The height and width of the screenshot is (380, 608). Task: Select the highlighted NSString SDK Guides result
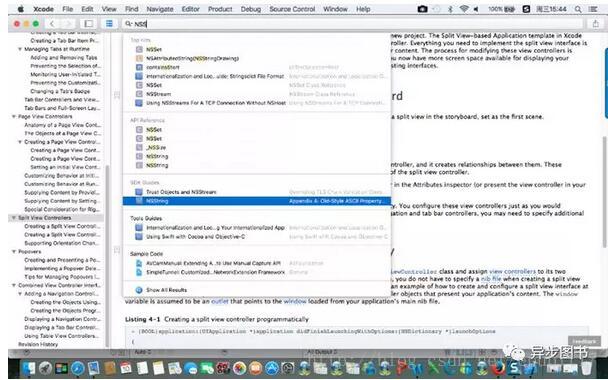[x=256, y=201]
